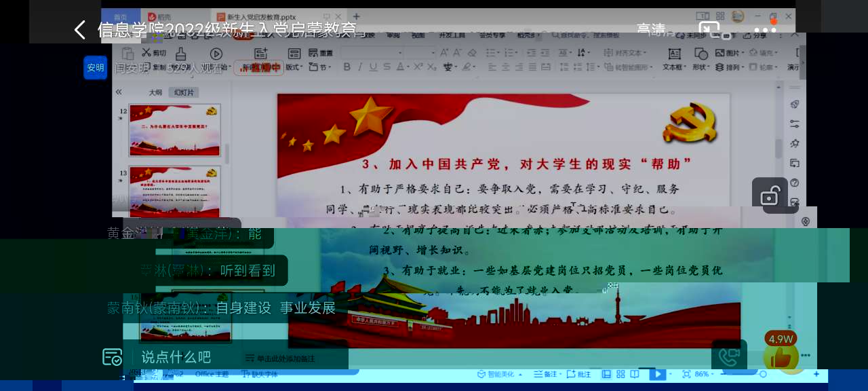Screen dimensions: 868x391
Task: Toggle Bold formatting
Action: click(347, 67)
